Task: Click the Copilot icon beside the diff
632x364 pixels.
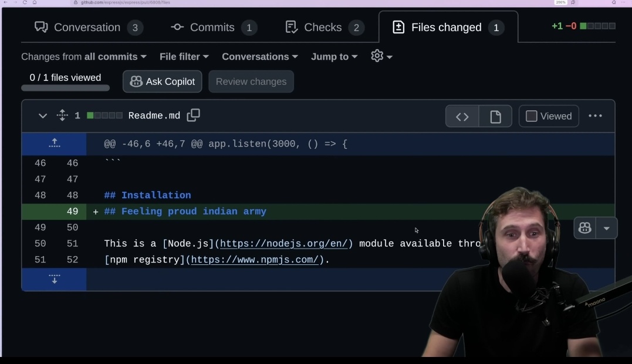Action: [584, 228]
